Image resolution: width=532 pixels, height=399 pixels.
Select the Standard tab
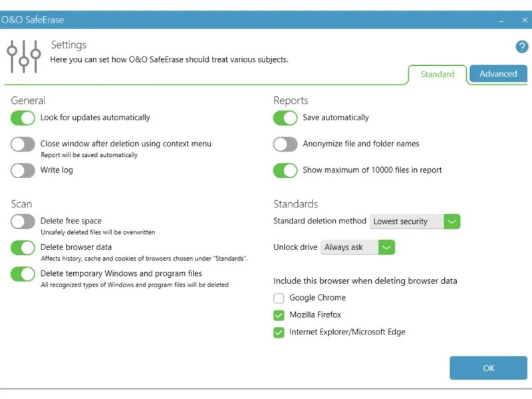click(x=437, y=74)
